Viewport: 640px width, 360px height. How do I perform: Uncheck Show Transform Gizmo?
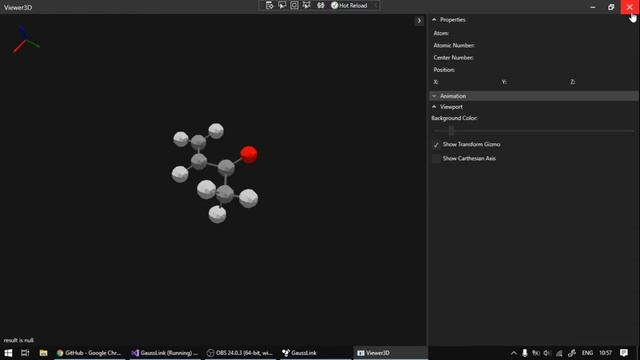coord(436,144)
